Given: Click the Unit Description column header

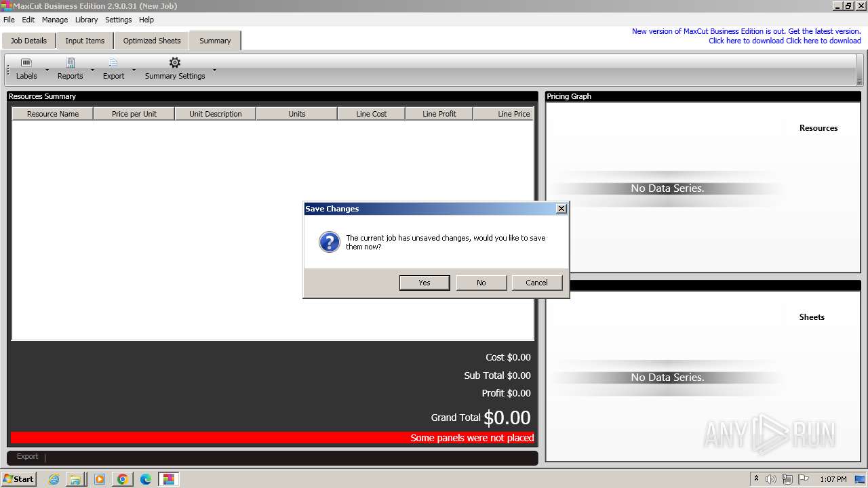Looking at the screenshot, I should coord(216,114).
